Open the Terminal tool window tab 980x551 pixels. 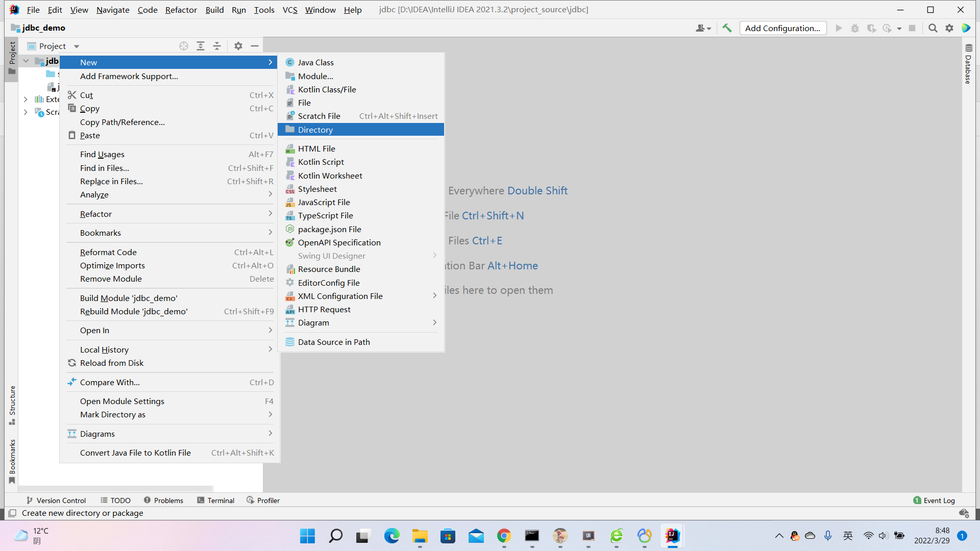point(215,500)
